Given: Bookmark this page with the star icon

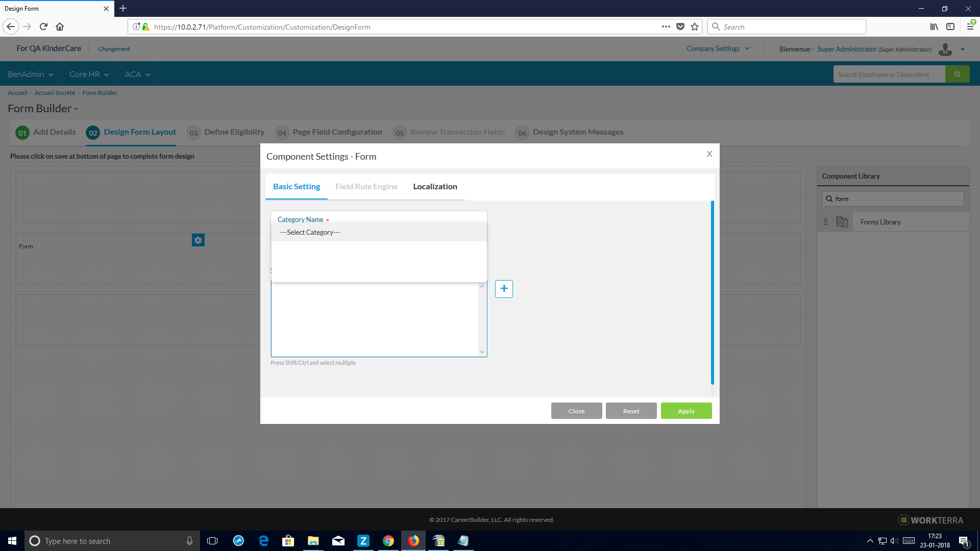Looking at the screenshot, I should click(x=695, y=27).
